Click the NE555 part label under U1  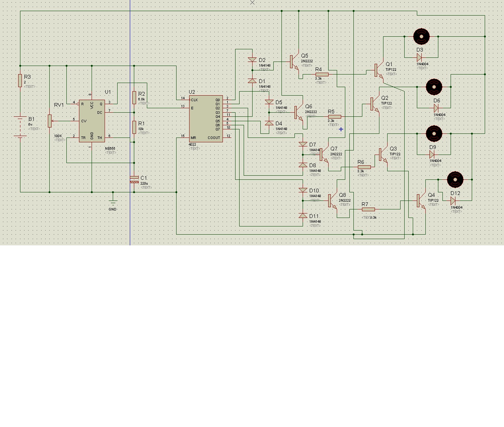(x=110, y=149)
